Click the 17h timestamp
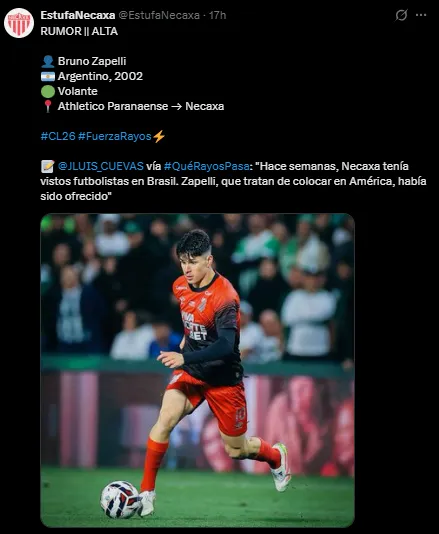The width and height of the screenshot is (439, 534). [x=218, y=15]
